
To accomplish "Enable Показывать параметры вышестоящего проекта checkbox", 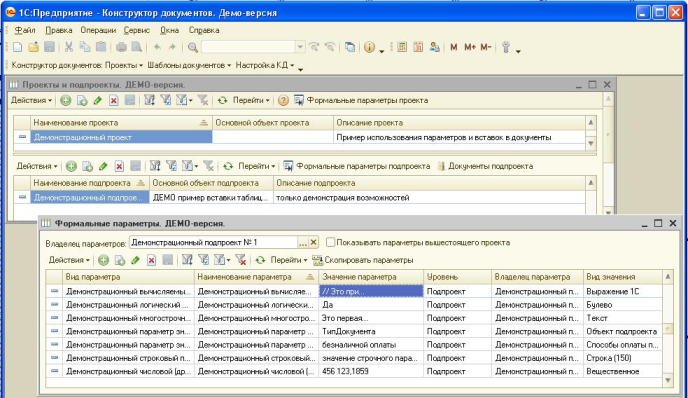I will [330, 242].
